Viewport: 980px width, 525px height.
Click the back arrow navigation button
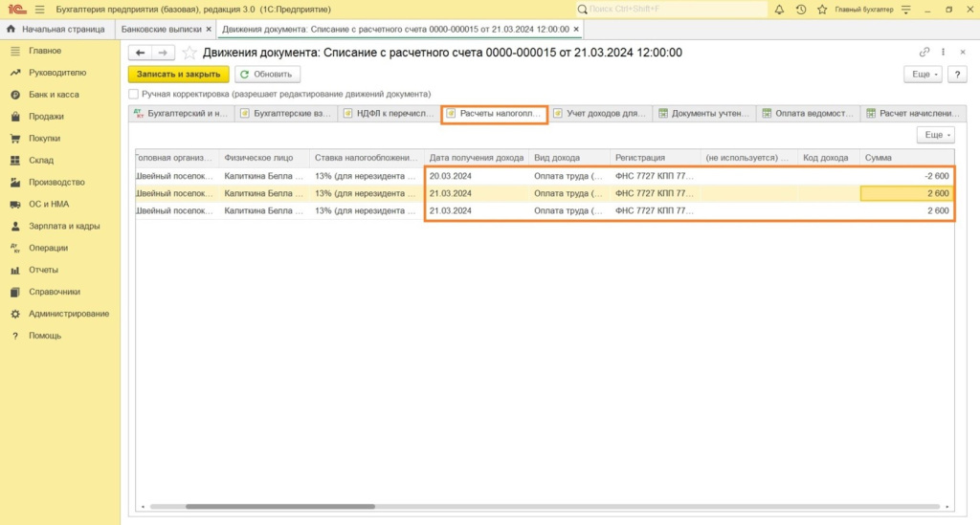[141, 53]
